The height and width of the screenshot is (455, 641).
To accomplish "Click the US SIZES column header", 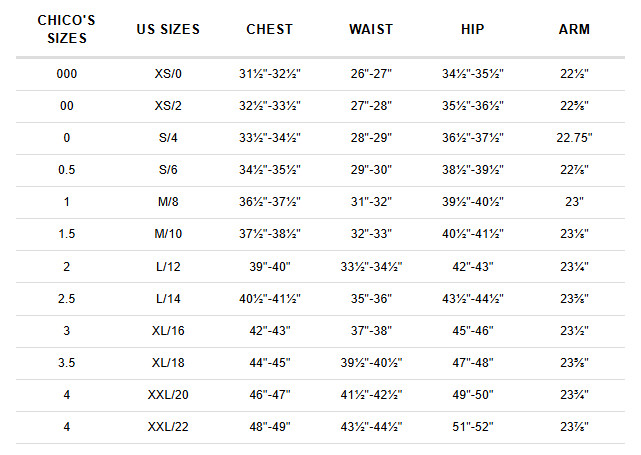I will click(x=168, y=29).
